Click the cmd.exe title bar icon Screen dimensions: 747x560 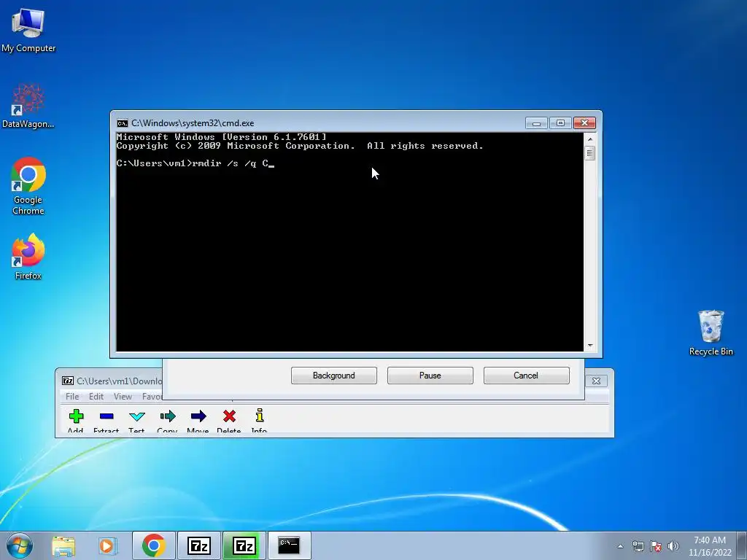coord(123,123)
